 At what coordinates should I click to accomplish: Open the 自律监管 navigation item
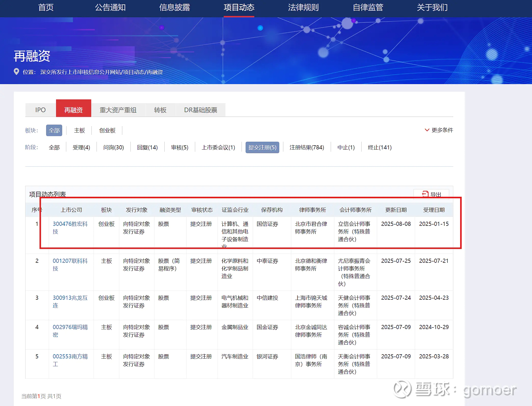coord(368,7)
